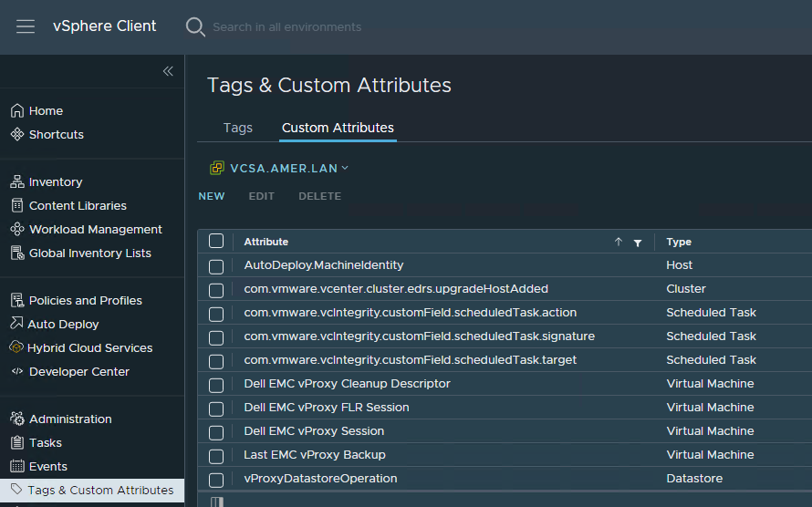Click the NEW button
The width and height of the screenshot is (812, 507).
(x=212, y=196)
